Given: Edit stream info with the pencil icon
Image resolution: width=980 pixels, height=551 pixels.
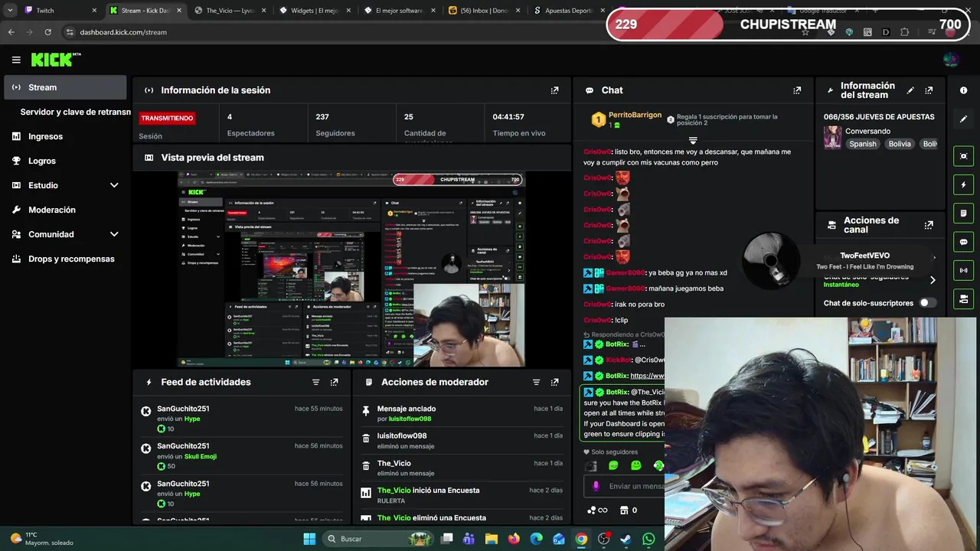Looking at the screenshot, I should 910,90.
